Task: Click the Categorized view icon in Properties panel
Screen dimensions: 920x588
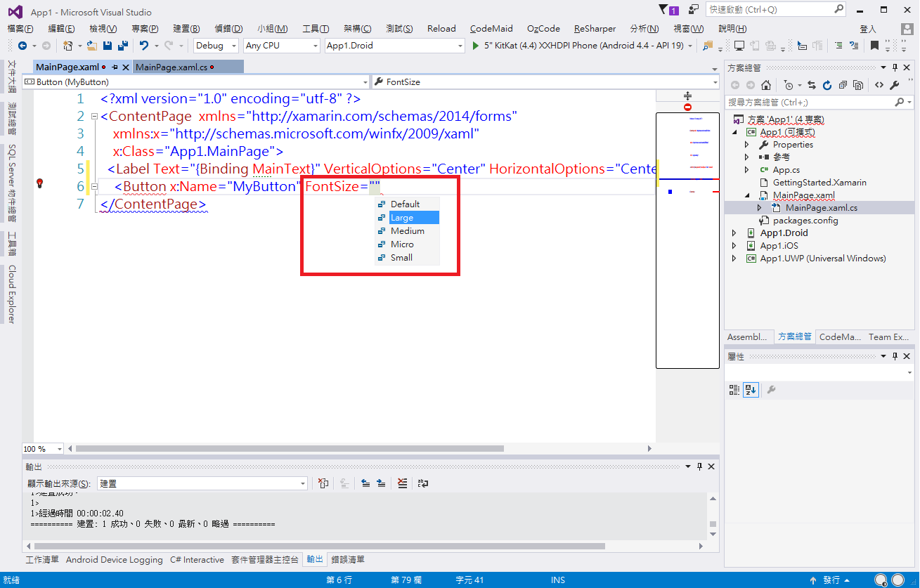Action: [734, 389]
